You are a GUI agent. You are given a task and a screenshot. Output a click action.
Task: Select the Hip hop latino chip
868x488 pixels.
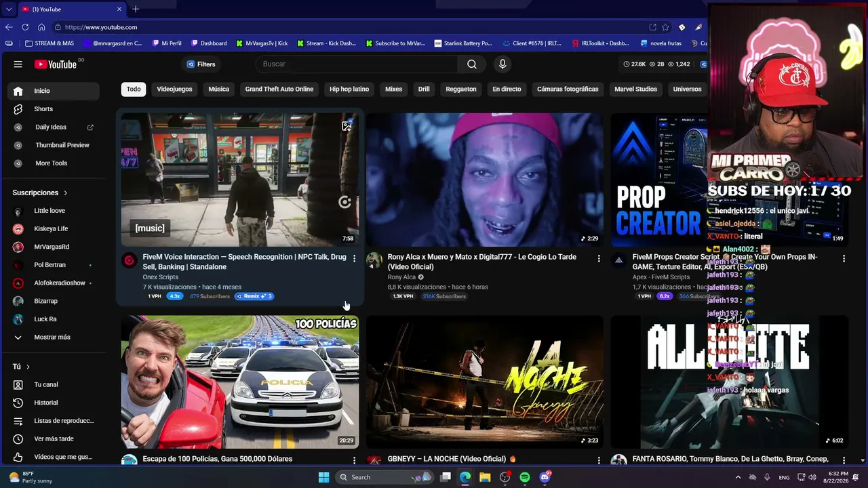349,89
